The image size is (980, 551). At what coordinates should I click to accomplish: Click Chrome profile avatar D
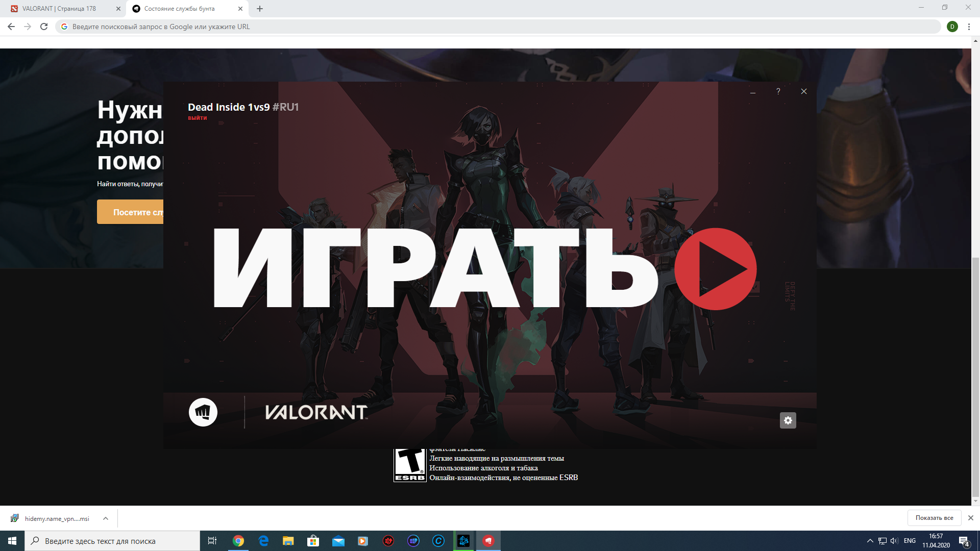pyautogui.click(x=952, y=27)
